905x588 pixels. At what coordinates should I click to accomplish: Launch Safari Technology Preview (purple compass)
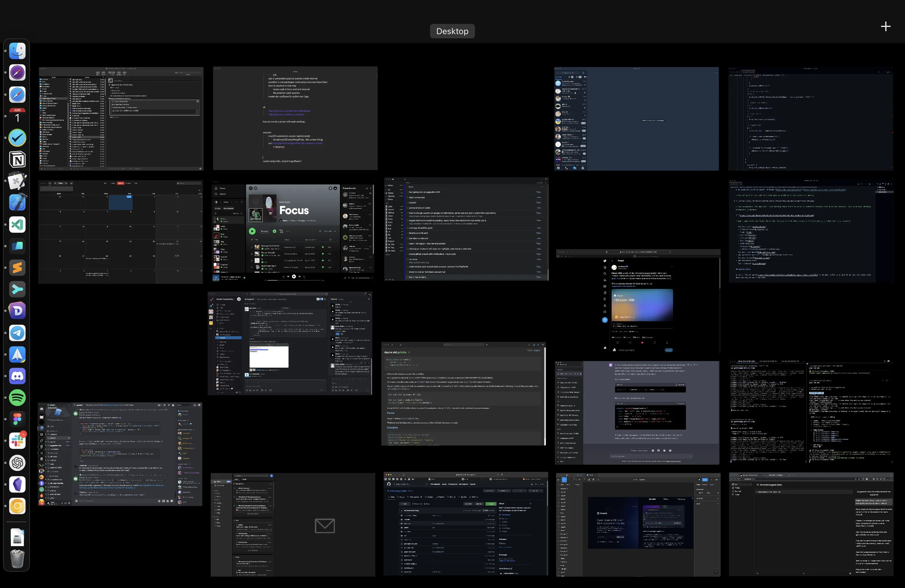pos(17,73)
